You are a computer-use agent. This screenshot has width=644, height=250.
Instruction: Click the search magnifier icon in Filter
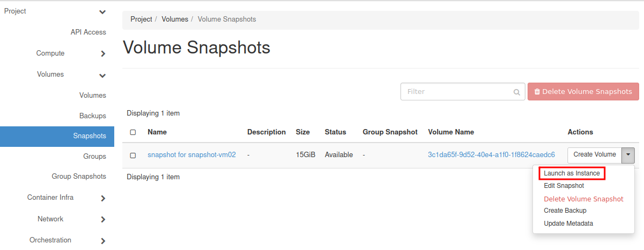[x=517, y=92]
